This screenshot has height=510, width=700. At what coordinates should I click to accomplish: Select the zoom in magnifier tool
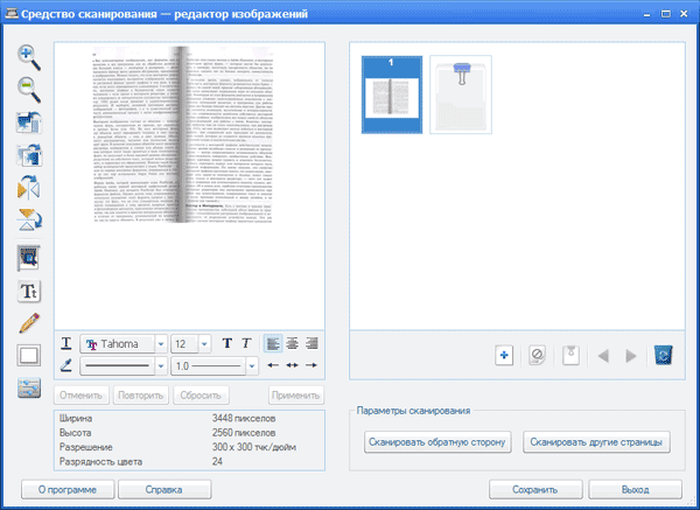[x=29, y=57]
